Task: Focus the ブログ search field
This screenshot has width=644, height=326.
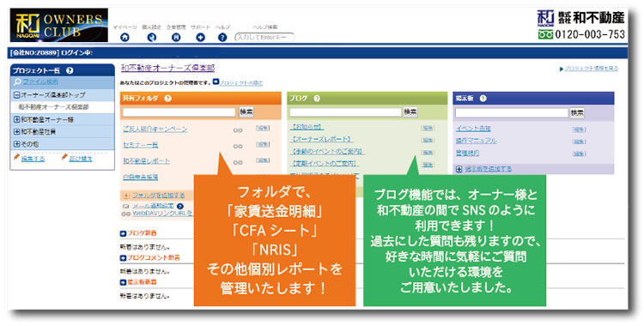Action: click(345, 112)
